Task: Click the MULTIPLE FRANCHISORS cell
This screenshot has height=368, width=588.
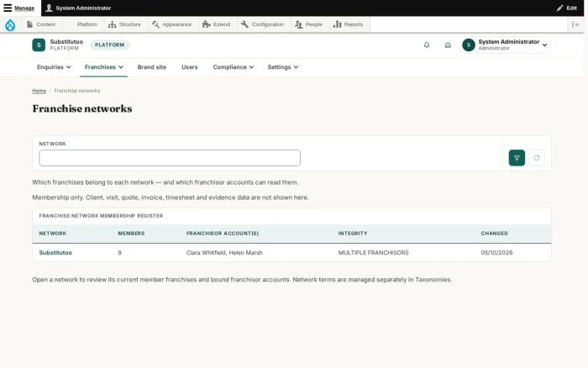Action: click(x=374, y=253)
